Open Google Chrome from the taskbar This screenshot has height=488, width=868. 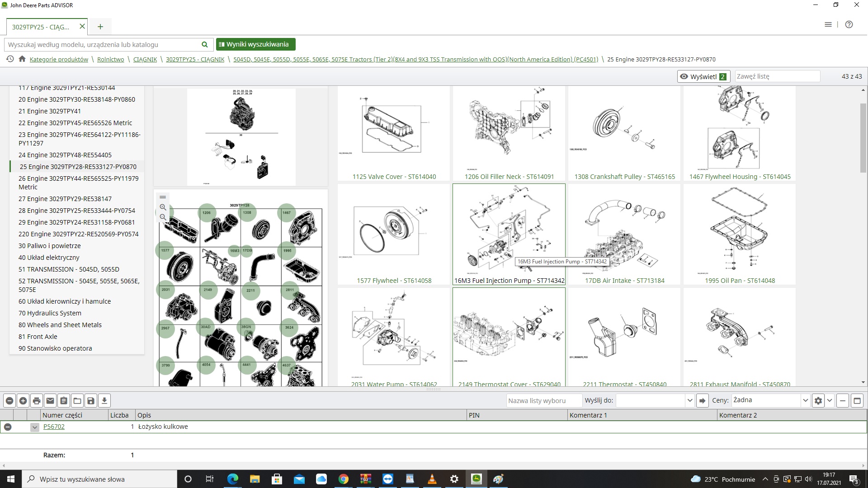point(344,479)
